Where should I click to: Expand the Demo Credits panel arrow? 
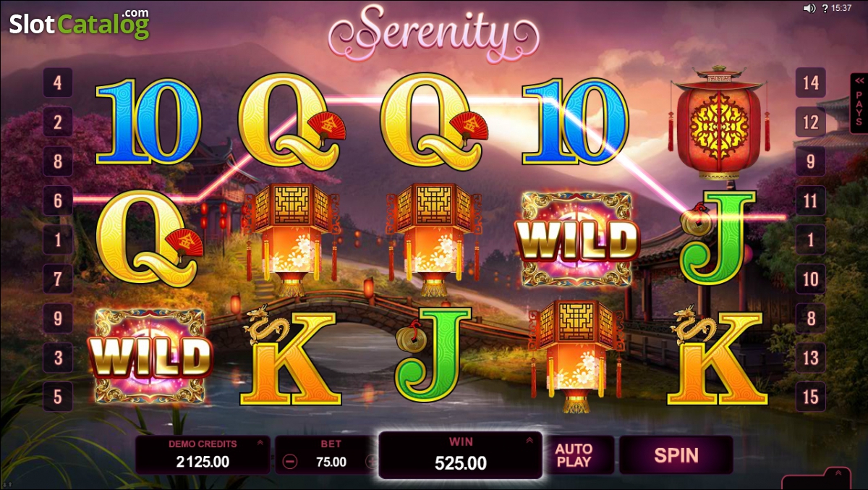(x=260, y=442)
